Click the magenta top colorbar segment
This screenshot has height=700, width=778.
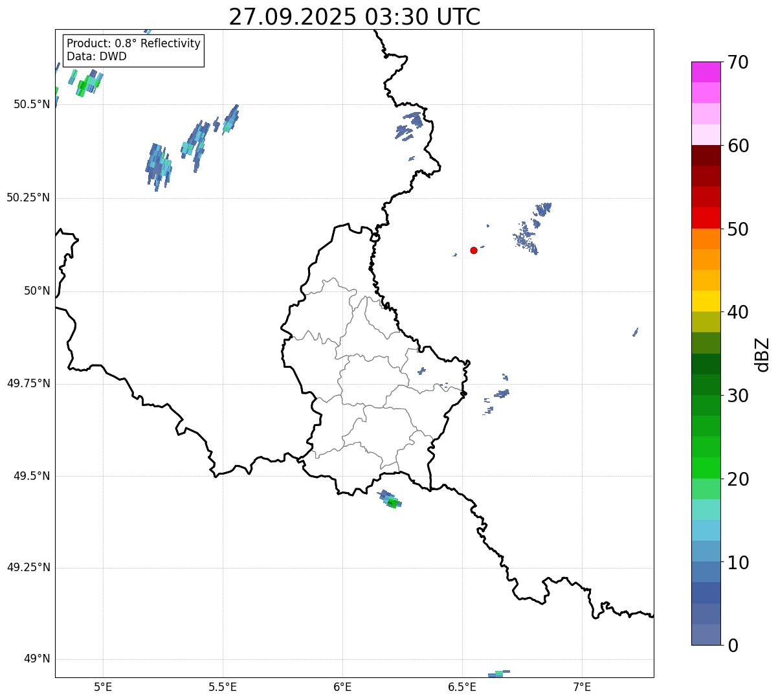[706, 72]
